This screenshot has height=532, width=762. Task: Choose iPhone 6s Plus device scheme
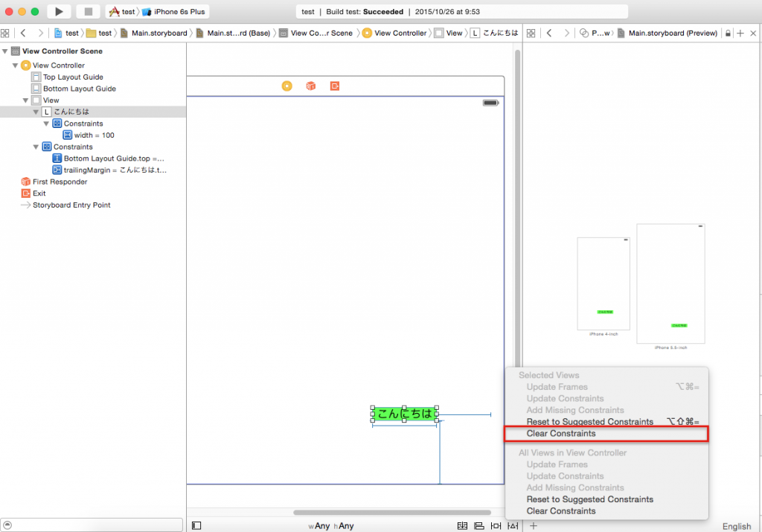click(x=179, y=12)
